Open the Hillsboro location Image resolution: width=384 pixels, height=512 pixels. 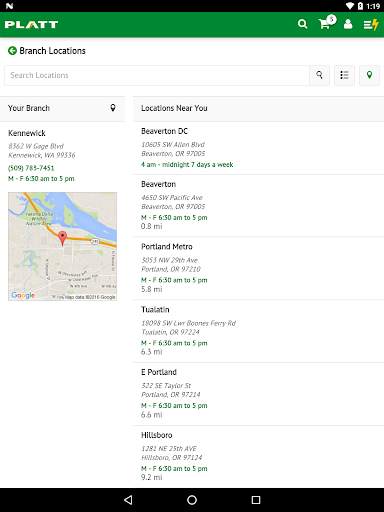pos(258,457)
